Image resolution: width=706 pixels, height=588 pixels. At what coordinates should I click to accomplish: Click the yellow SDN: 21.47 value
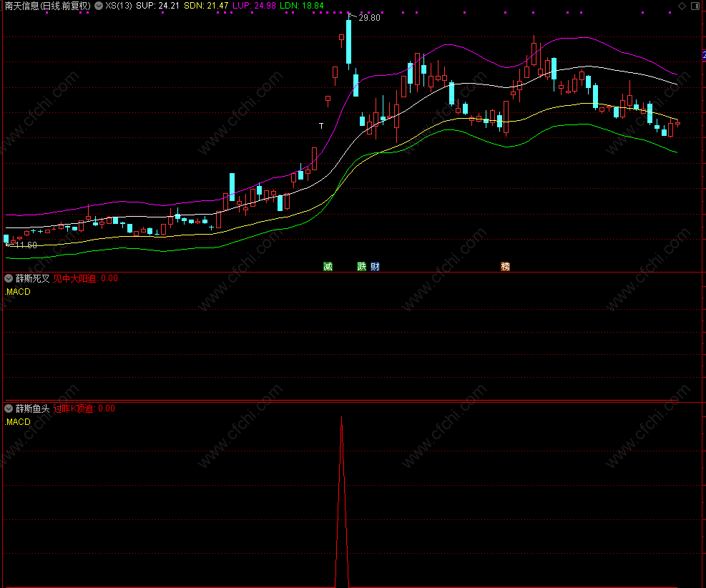point(206,6)
